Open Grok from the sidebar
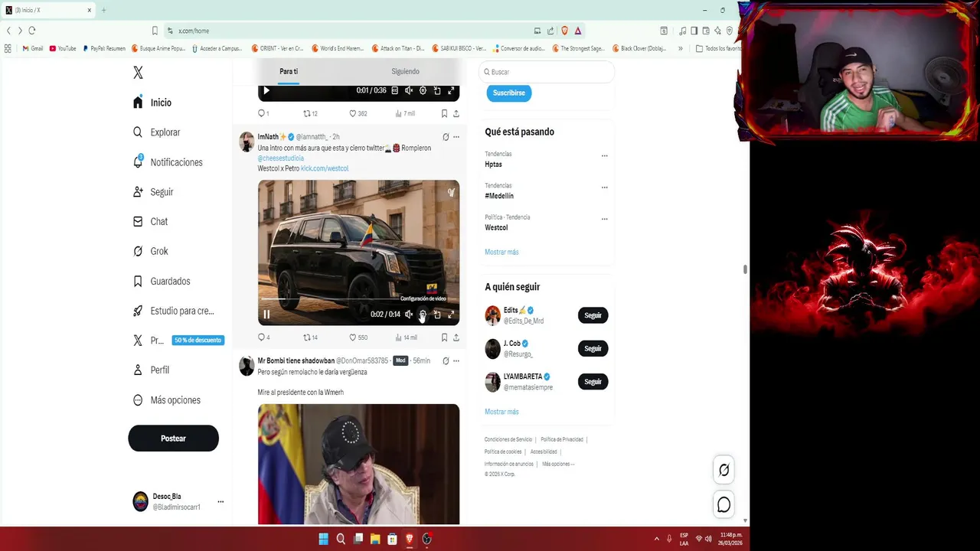The image size is (980, 551). coord(149,251)
